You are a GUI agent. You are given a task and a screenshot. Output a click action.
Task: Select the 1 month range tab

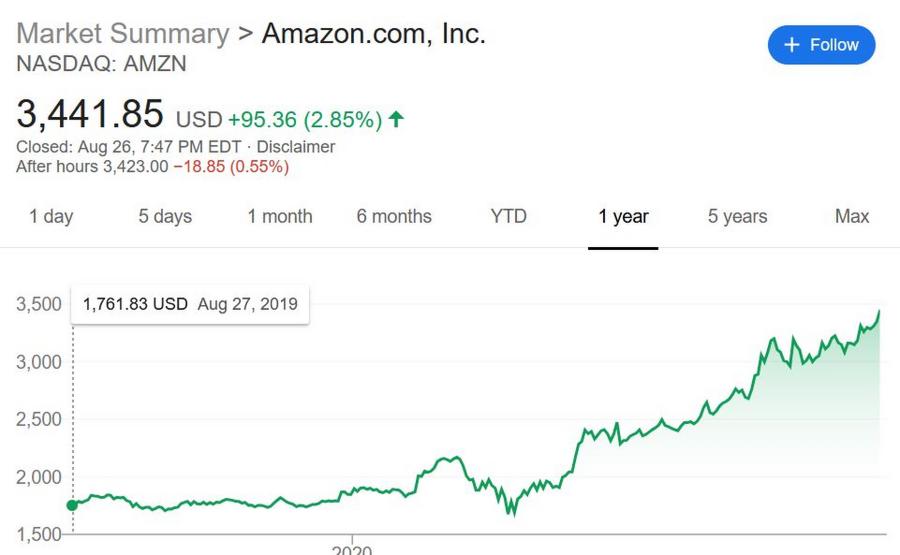point(280,216)
